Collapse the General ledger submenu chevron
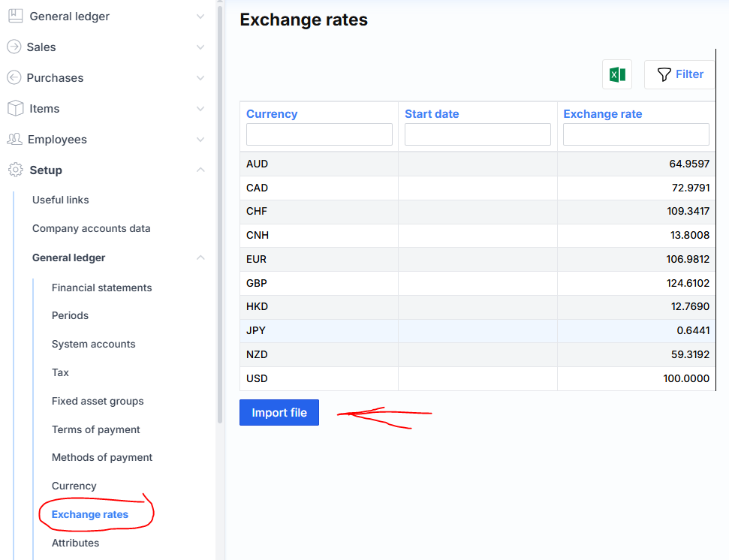729x560 pixels. click(x=200, y=257)
